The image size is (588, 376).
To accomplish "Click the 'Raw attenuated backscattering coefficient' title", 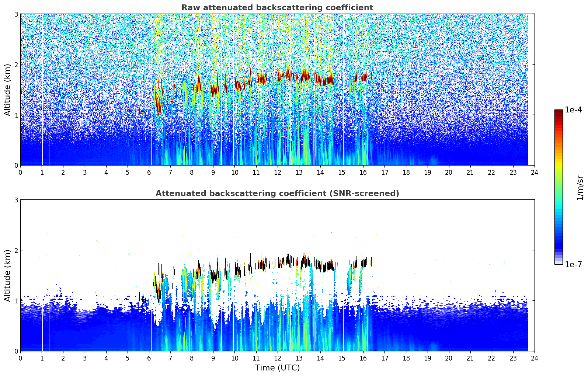I will (277, 8).
